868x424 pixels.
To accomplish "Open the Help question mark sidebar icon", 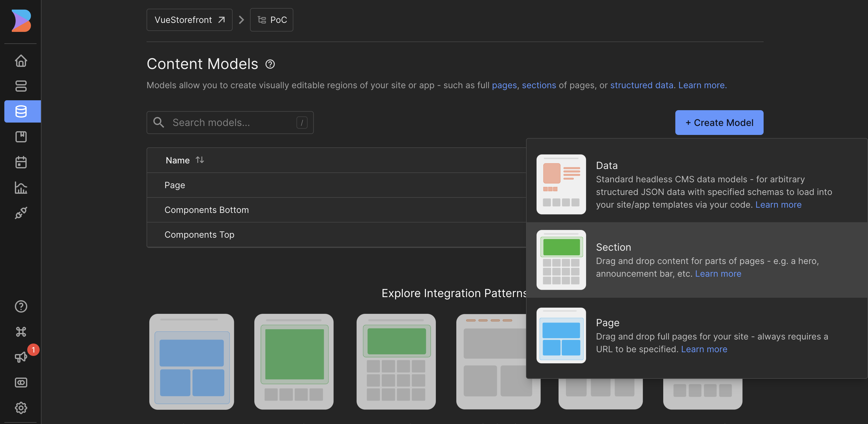I will (x=21, y=306).
